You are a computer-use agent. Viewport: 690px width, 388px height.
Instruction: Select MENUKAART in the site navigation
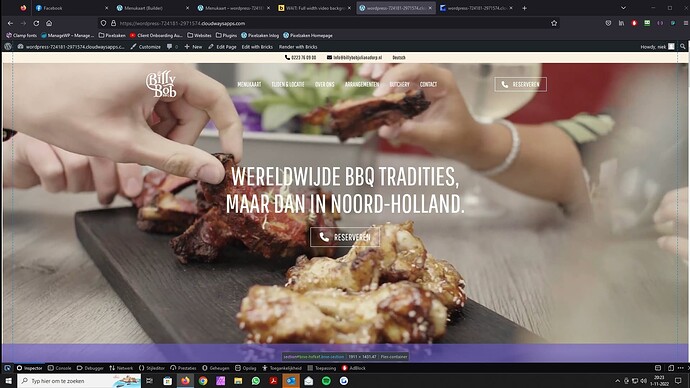249,84
